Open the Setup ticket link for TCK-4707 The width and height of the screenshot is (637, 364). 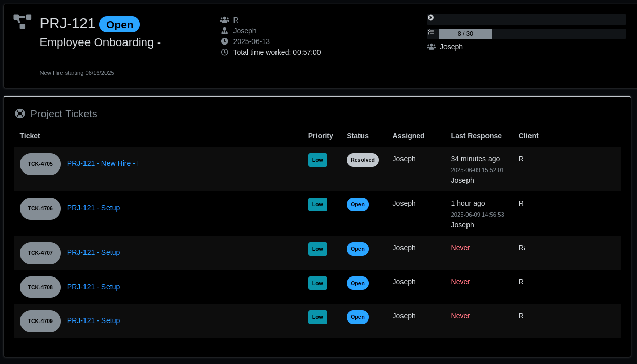(93, 252)
